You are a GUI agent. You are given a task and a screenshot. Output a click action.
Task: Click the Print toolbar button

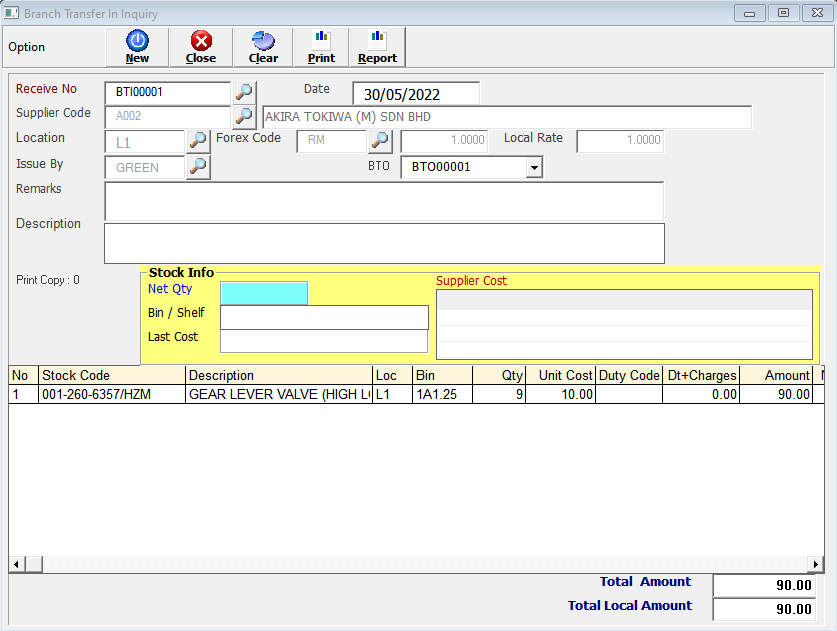pos(321,47)
